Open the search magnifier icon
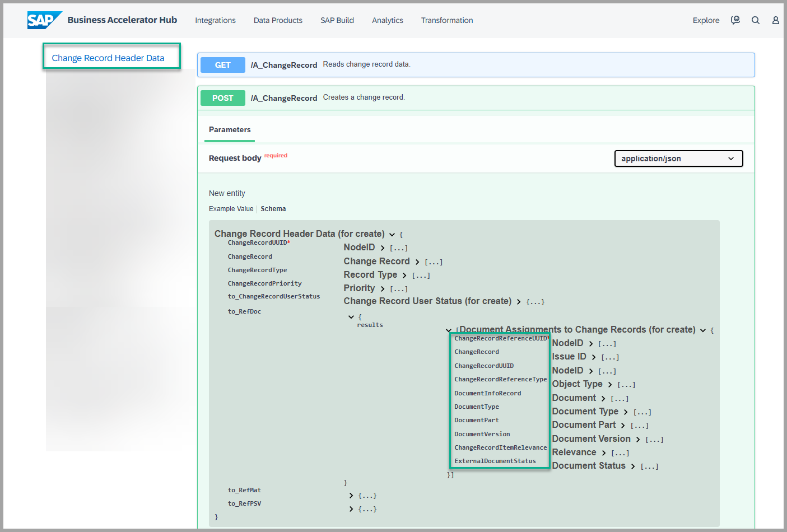The height and width of the screenshot is (532, 787). (755, 20)
